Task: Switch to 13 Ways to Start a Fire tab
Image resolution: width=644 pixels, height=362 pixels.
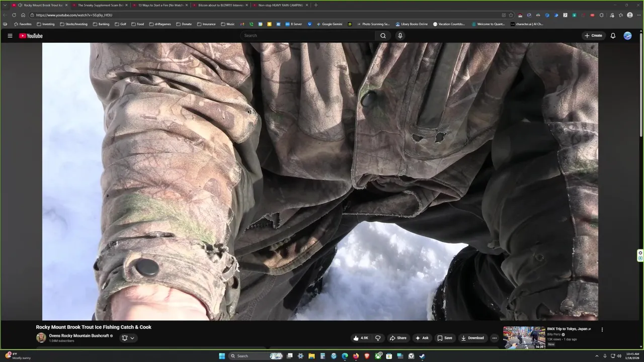Action: [x=160, y=5]
